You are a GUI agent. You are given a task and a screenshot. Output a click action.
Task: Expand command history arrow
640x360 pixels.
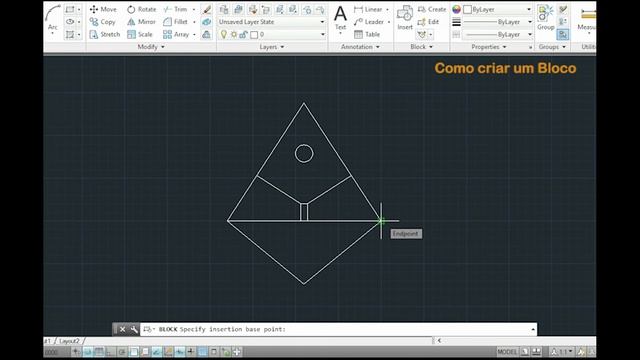click(533, 329)
